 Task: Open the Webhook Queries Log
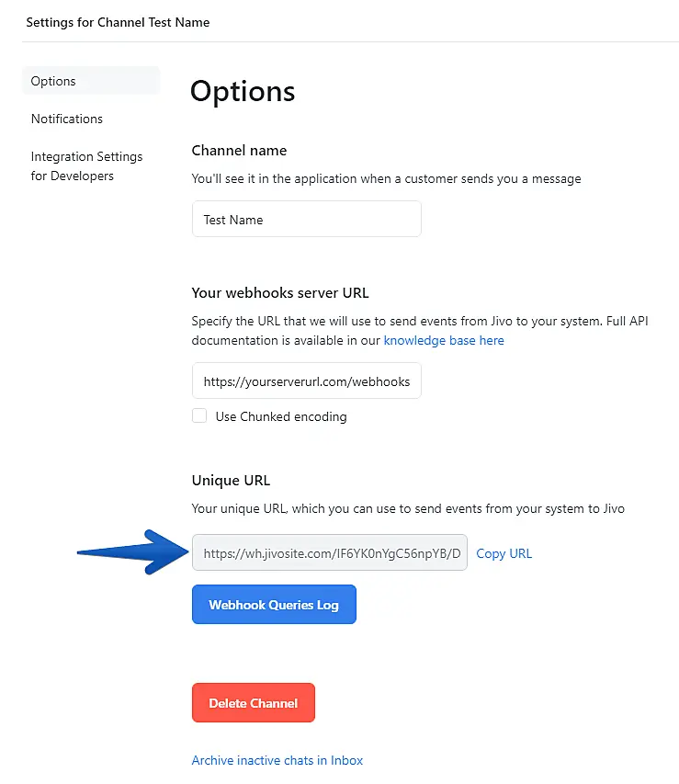click(x=274, y=605)
